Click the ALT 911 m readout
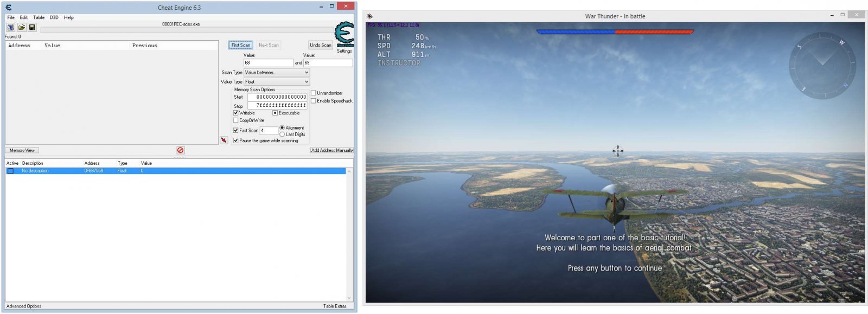The width and height of the screenshot is (868, 314). pyautogui.click(x=403, y=55)
